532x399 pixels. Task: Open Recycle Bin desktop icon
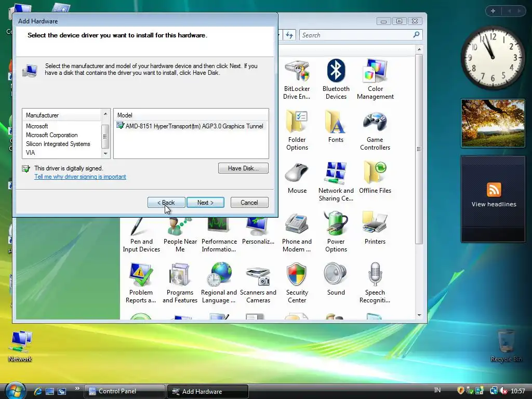click(506, 346)
